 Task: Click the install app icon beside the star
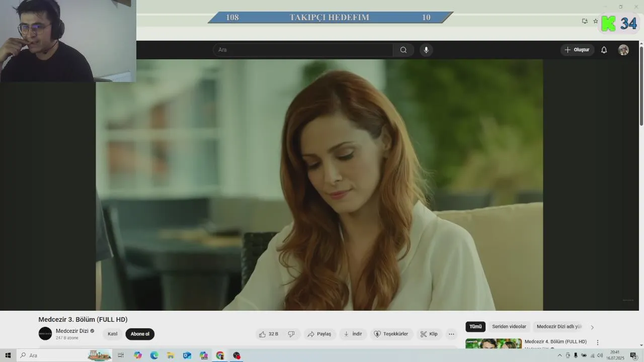point(585,21)
